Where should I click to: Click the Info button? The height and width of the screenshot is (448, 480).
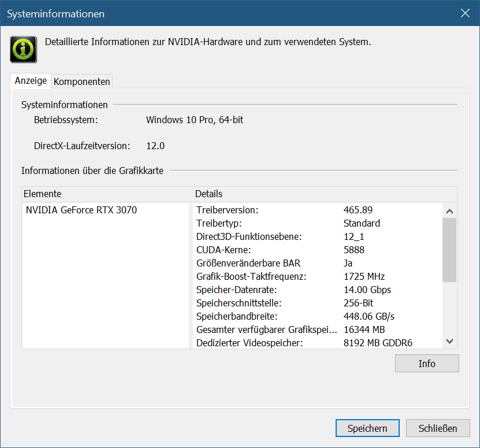[427, 364]
